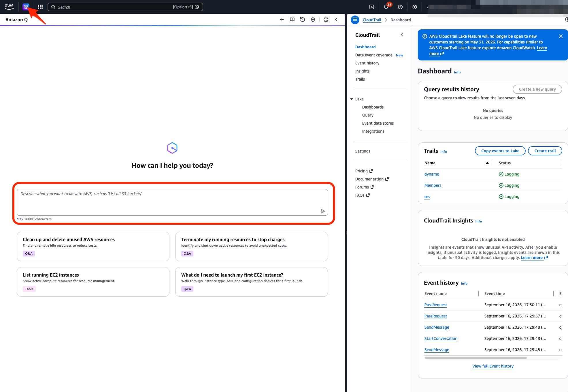The image size is (568, 392).
Task: Open Info link next to Dashboard heading
Action: [457, 72]
